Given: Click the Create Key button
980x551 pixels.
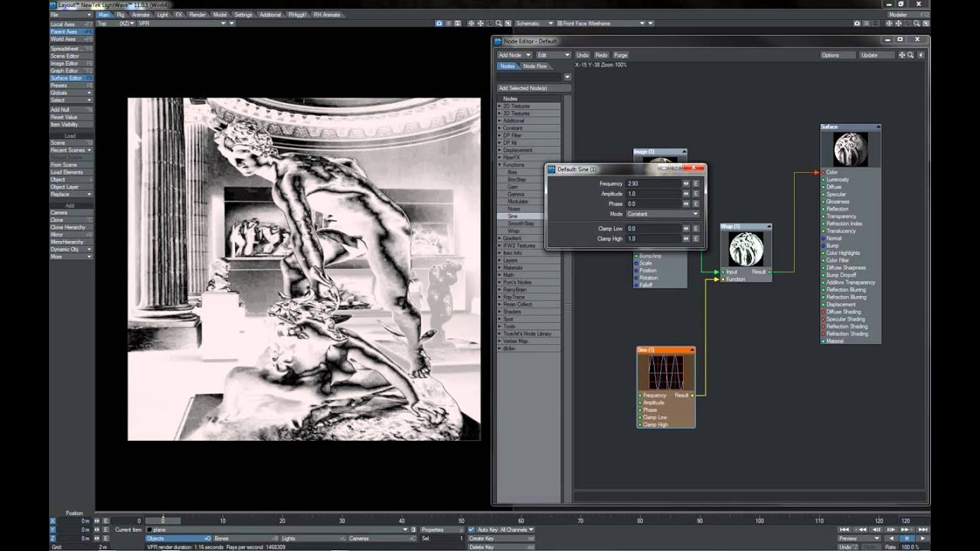Looking at the screenshot, I should [x=500, y=539].
